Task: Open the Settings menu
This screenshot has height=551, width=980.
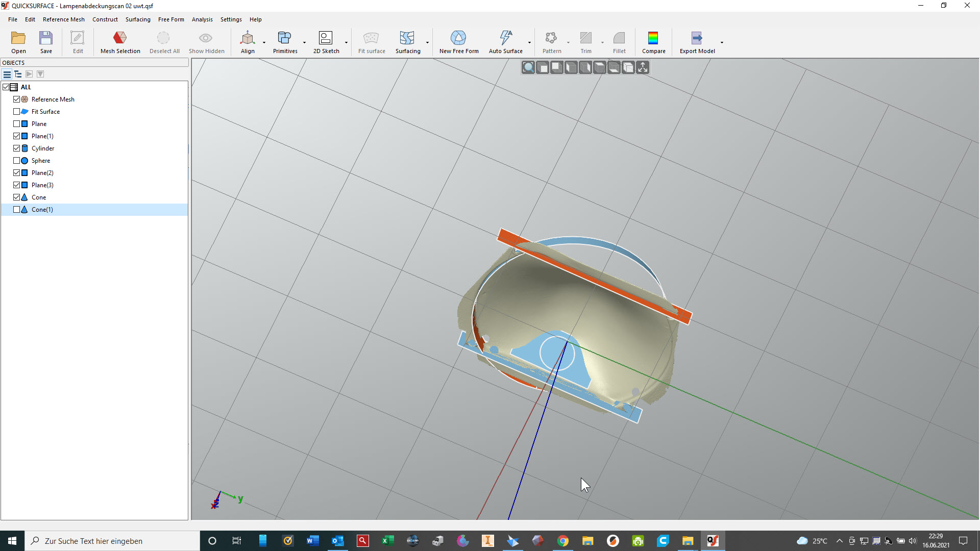Action: click(231, 19)
